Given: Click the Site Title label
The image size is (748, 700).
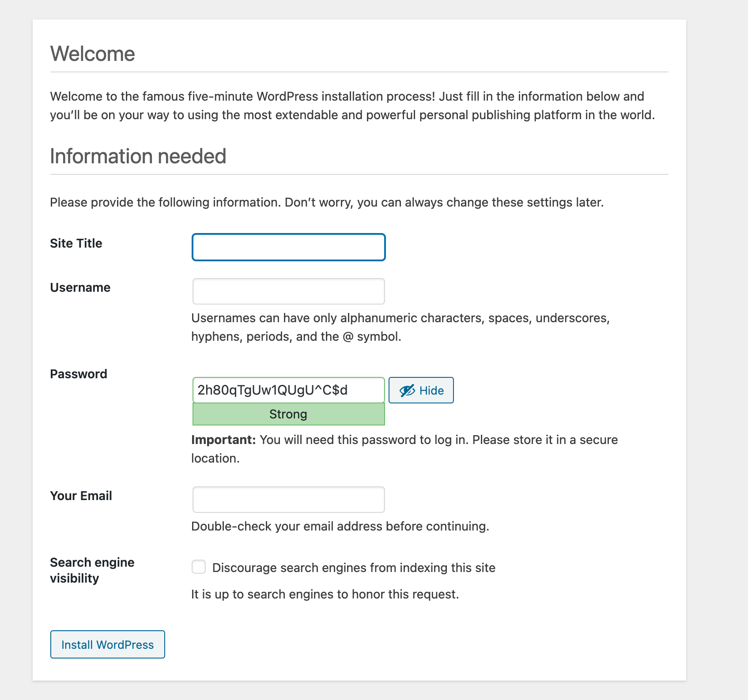Looking at the screenshot, I should click(76, 243).
